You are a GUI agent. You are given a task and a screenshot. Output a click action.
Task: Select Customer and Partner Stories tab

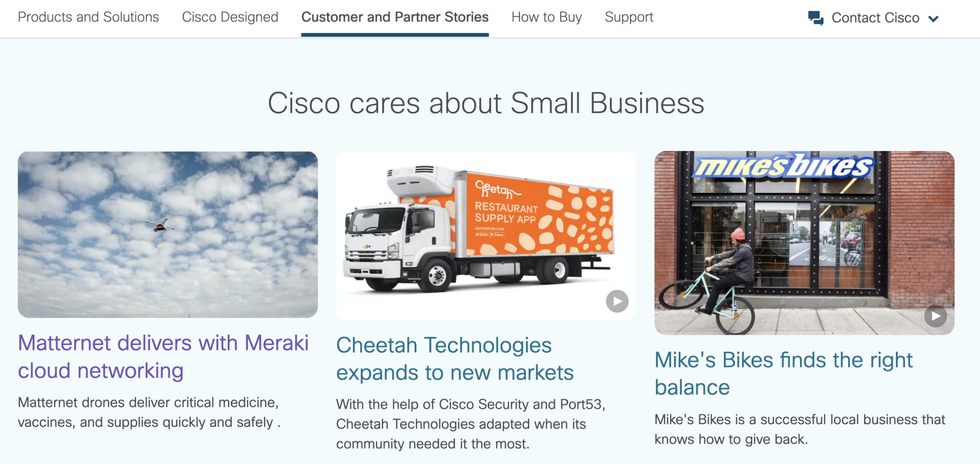tap(395, 17)
